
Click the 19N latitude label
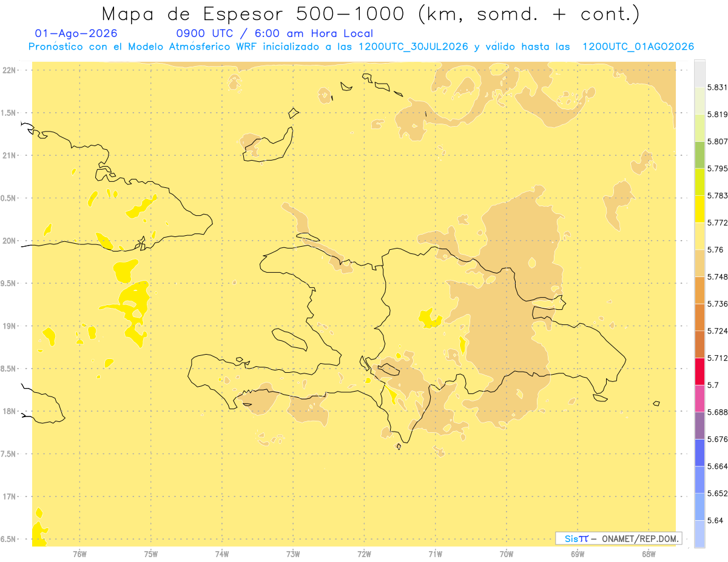9,326
